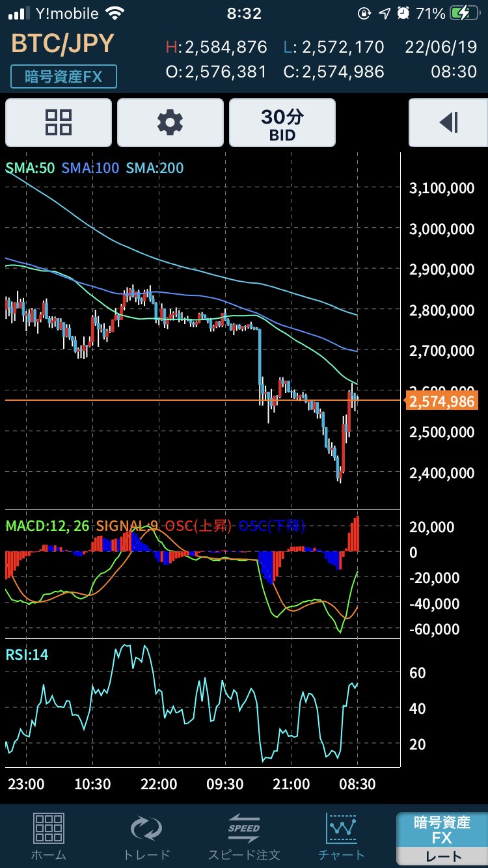Viewport: 488px width, 868px height.
Task: Select the SMA:200 indicator label
Action: pos(155,168)
